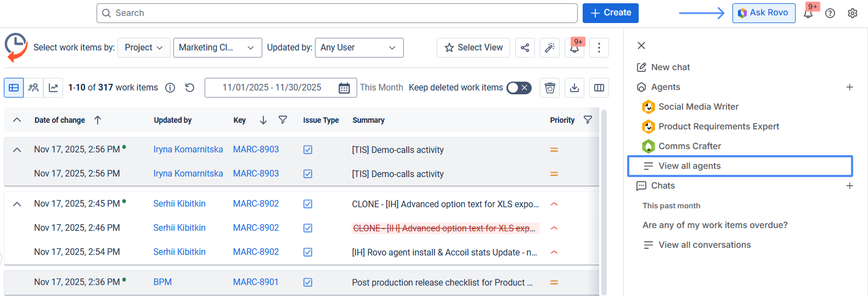Viewport: 868px width, 296px height.
Task: Toggle Keep deleted work items switch
Action: [x=518, y=88]
